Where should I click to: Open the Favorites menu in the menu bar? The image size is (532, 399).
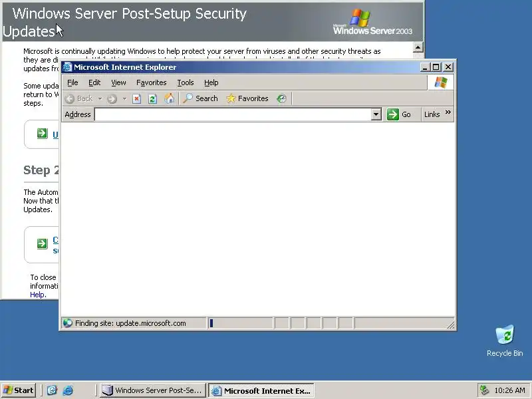pos(152,82)
